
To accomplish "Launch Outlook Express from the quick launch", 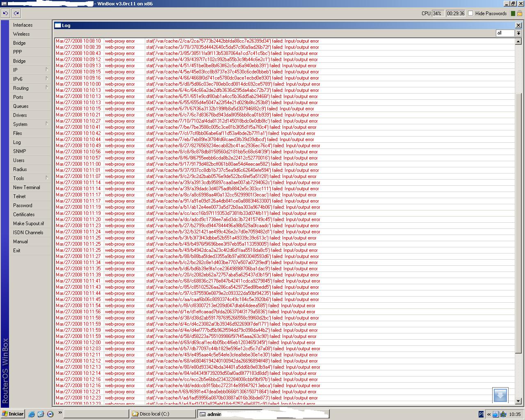I will coord(41,414).
